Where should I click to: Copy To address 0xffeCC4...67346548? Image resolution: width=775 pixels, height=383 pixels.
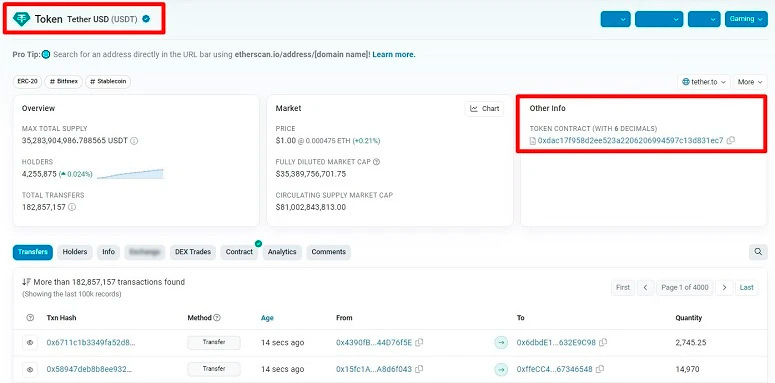pos(600,369)
